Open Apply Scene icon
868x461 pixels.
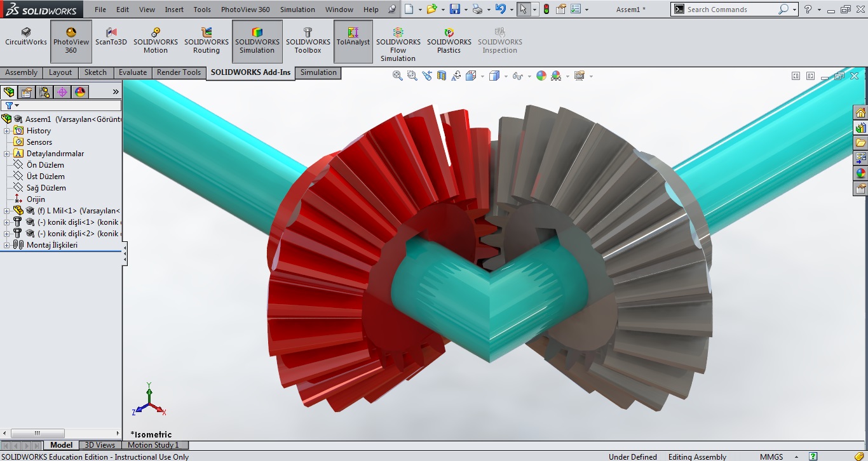[556, 76]
